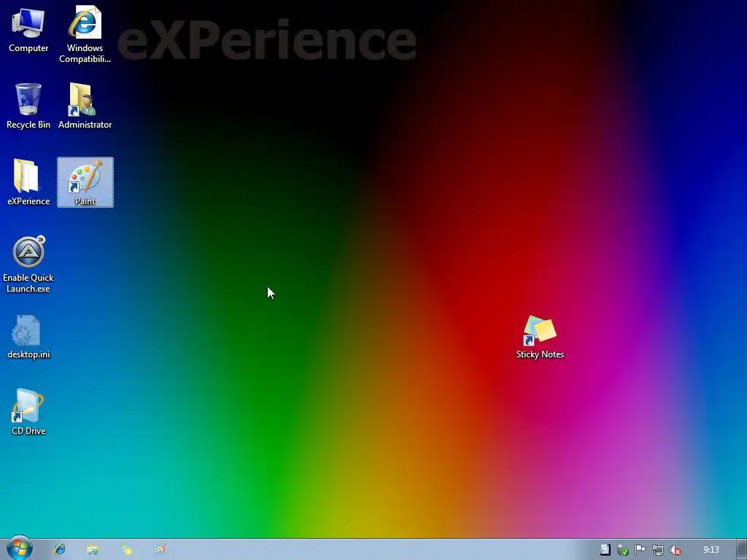Select the Administrator folder shortcut
The image size is (747, 560).
coord(85,106)
